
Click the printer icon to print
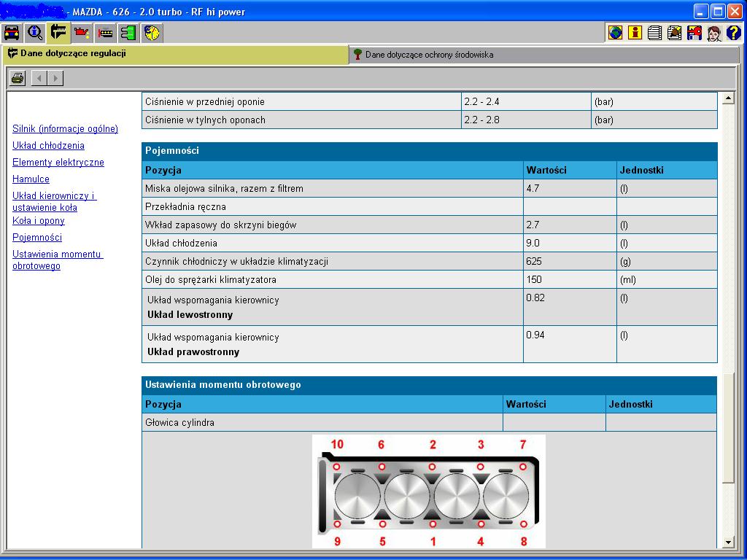[18, 78]
